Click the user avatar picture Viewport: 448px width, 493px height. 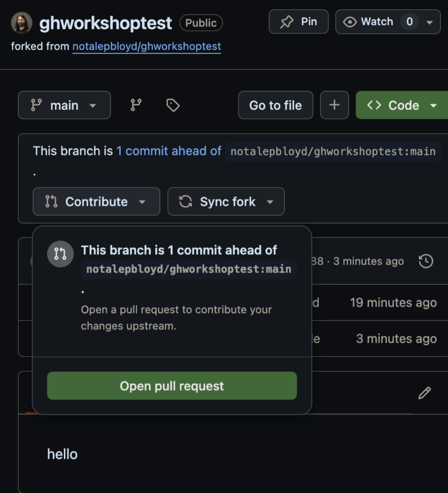22,23
